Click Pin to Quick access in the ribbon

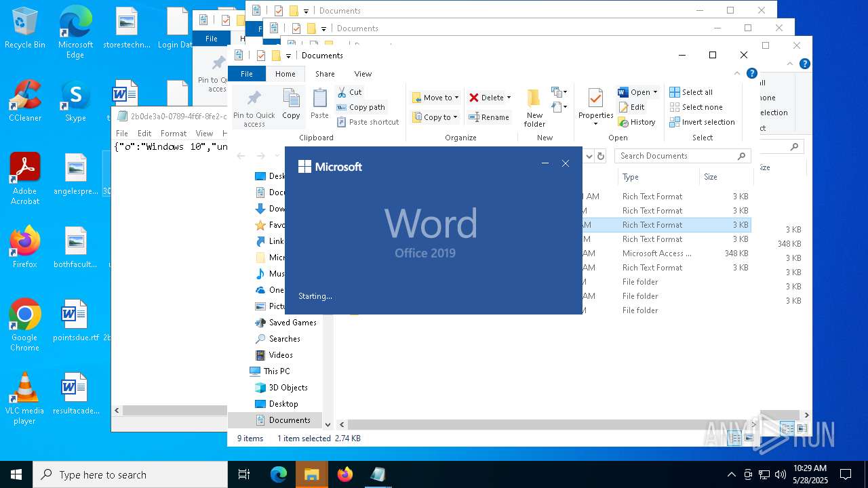[x=254, y=108]
